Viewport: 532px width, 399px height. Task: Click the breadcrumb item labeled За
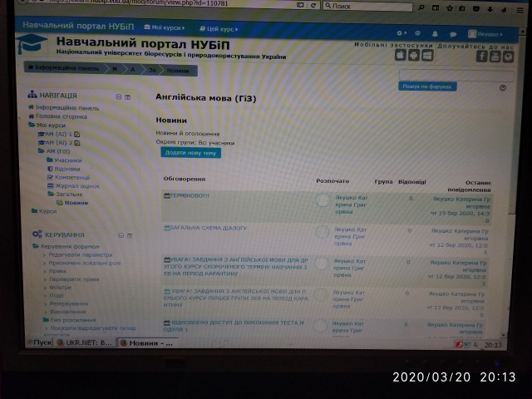coord(152,70)
